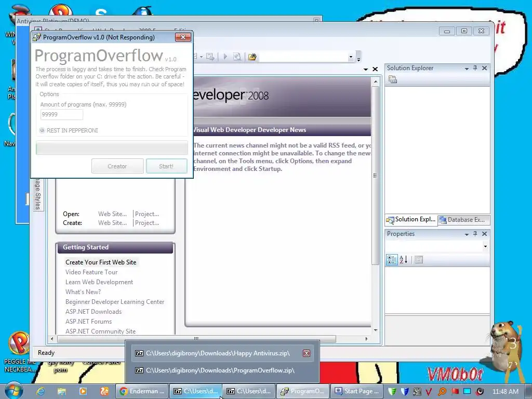Click the orange magnifier tray icon
Screen dimensions: 532x399
tap(442, 392)
